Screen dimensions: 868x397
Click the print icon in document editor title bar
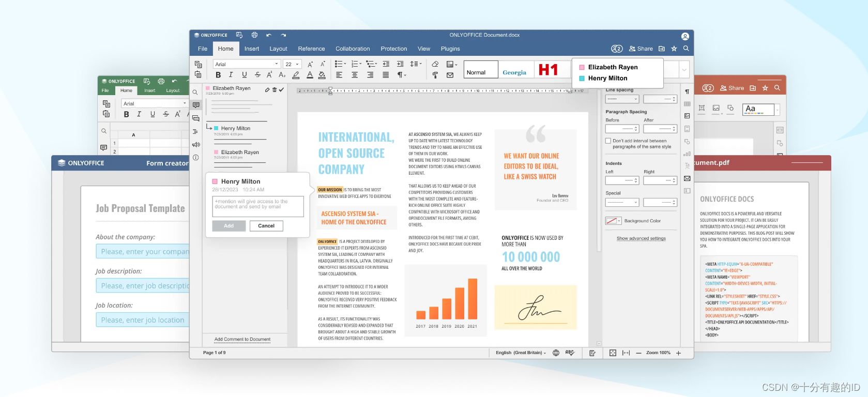click(x=254, y=35)
